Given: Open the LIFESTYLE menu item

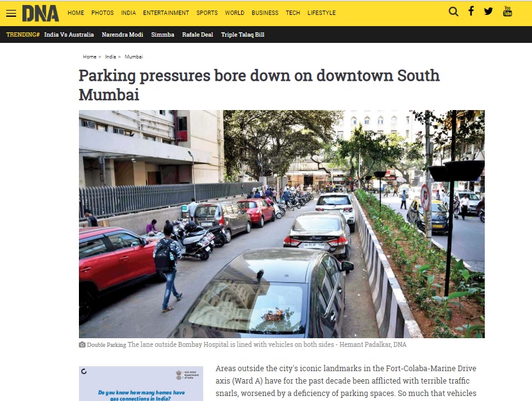Looking at the screenshot, I should click(322, 13).
